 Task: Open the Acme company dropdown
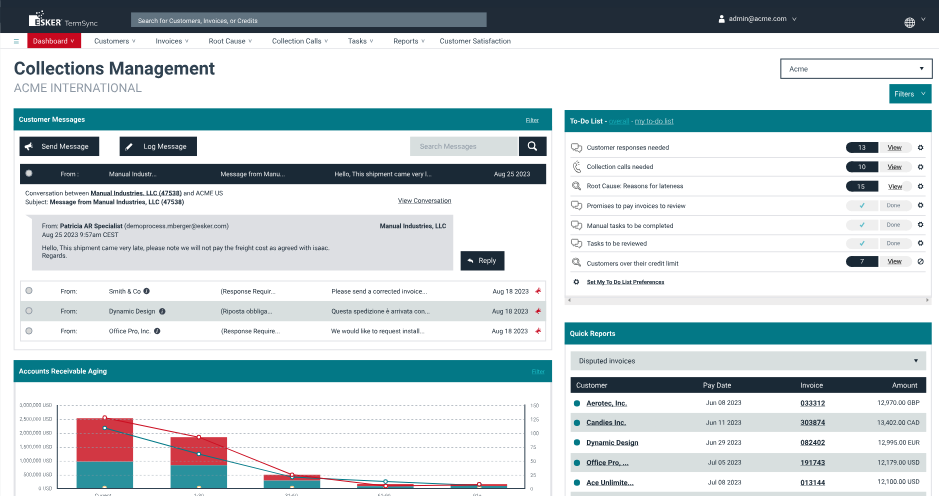click(x=856, y=69)
